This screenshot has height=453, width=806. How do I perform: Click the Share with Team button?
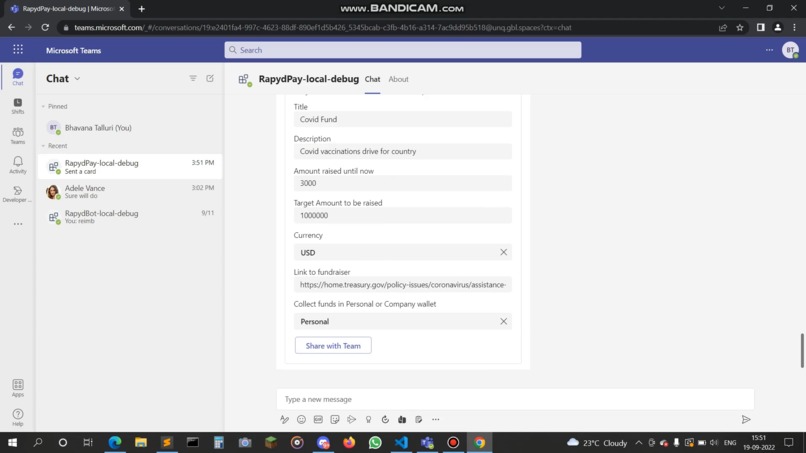tap(333, 346)
